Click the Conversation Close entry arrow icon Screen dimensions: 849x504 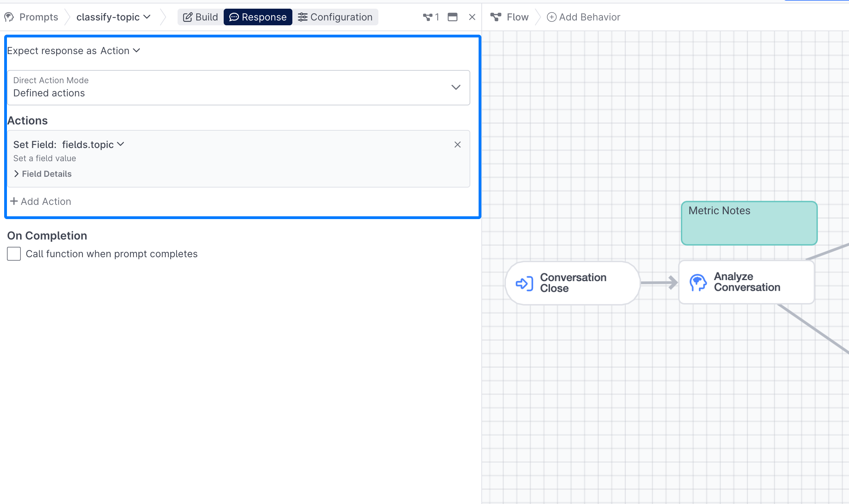[524, 283]
